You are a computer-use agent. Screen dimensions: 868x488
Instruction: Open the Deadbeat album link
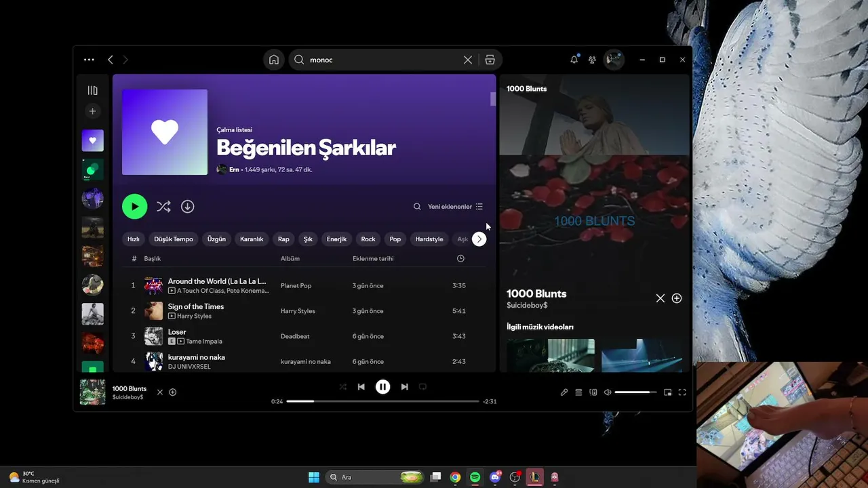(x=296, y=336)
